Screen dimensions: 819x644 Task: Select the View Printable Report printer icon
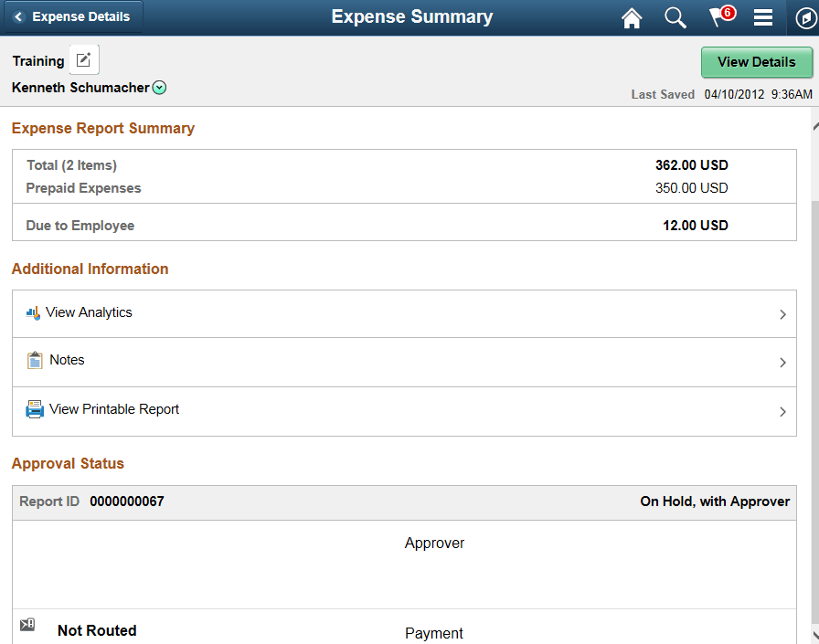click(34, 409)
